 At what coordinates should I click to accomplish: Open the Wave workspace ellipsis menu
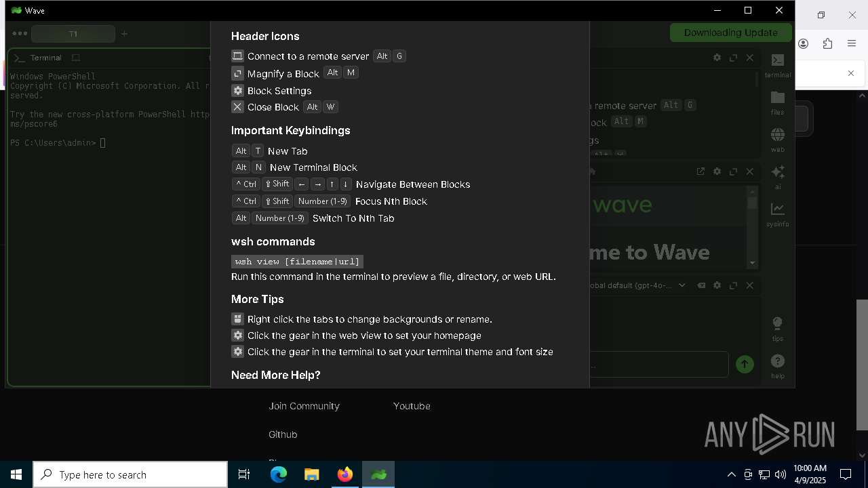click(20, 33)
